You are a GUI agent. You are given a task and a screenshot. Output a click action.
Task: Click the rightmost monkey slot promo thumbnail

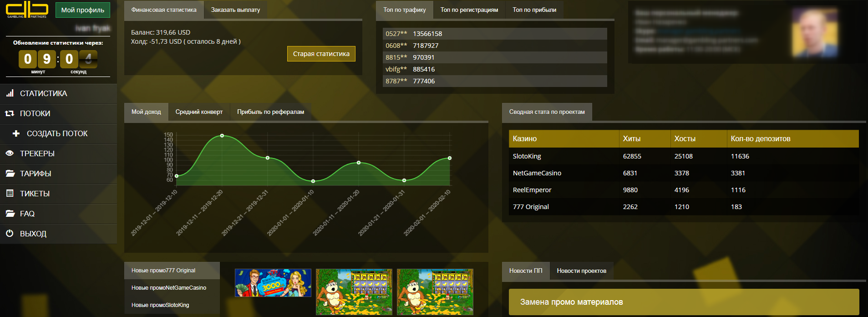pos(435,292)
